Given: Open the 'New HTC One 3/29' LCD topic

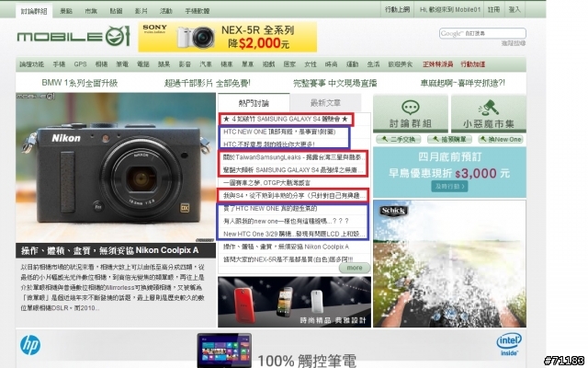Looking at the screenshot, I should point(294,234).
